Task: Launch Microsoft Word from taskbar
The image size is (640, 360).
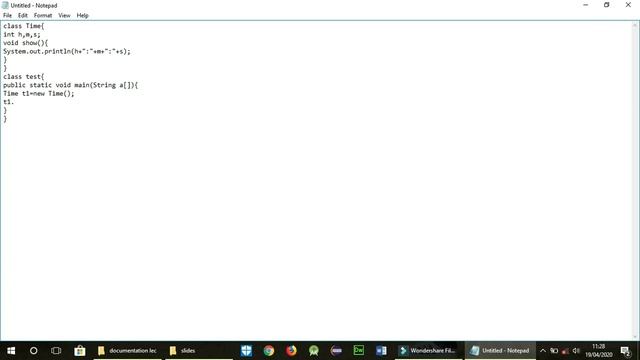Action: [381, 351]
